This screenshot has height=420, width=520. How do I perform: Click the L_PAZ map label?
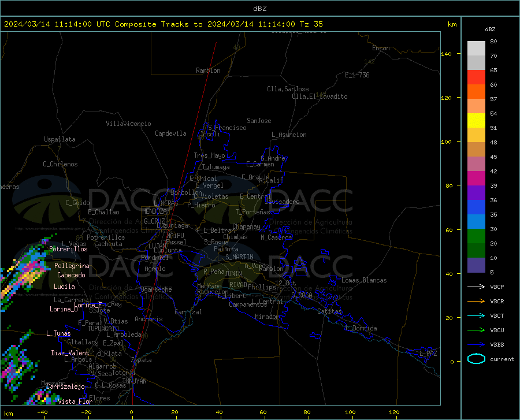[x=428, y=354]
